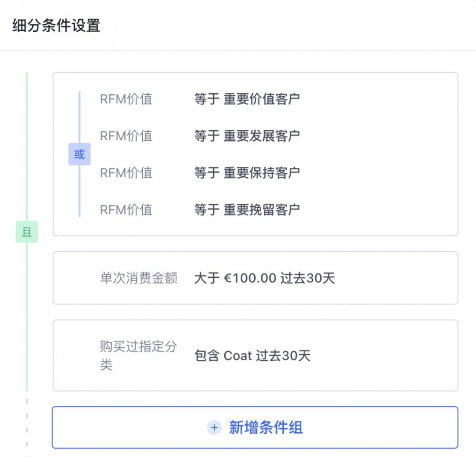Click the 新增条件组 button
The height and width of the screenshot is (457, 476).
click(x=256, y=427)
